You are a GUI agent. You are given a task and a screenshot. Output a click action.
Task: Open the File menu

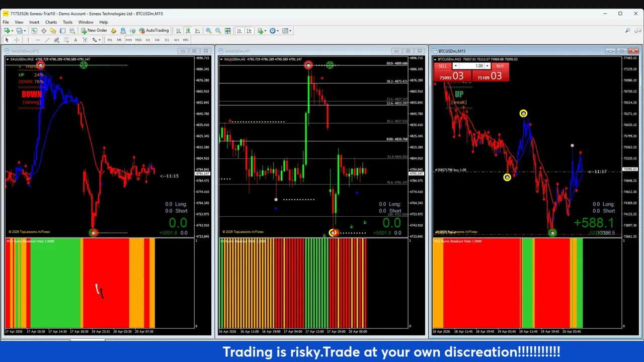[x=6, y=22]
